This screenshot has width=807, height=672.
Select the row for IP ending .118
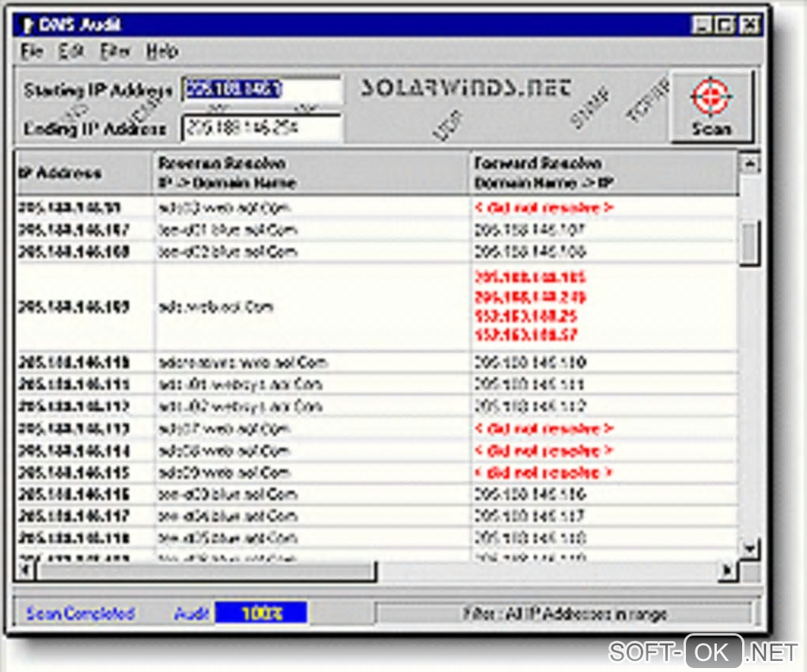coord(377,539)
